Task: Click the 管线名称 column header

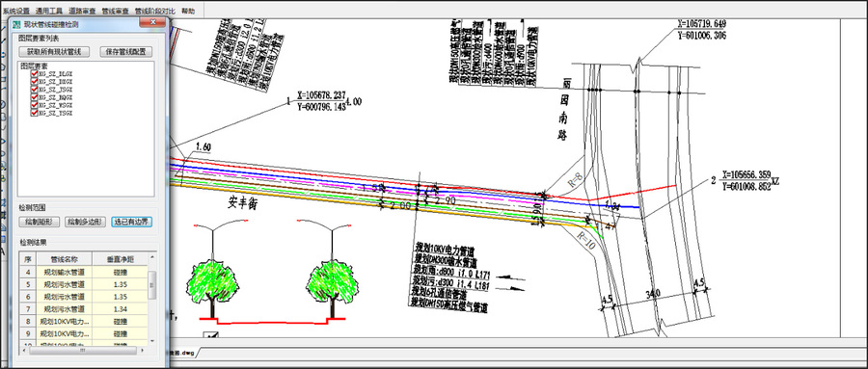Action: point(64,259)
